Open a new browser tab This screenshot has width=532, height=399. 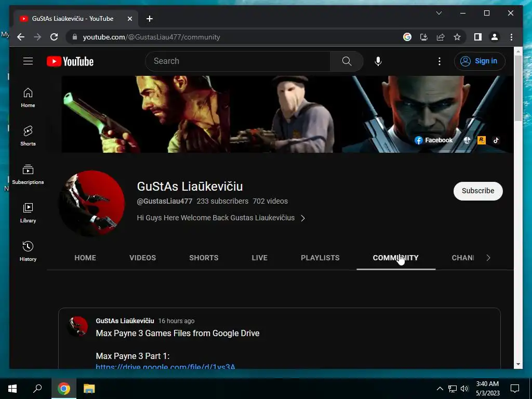pos(150,19)
